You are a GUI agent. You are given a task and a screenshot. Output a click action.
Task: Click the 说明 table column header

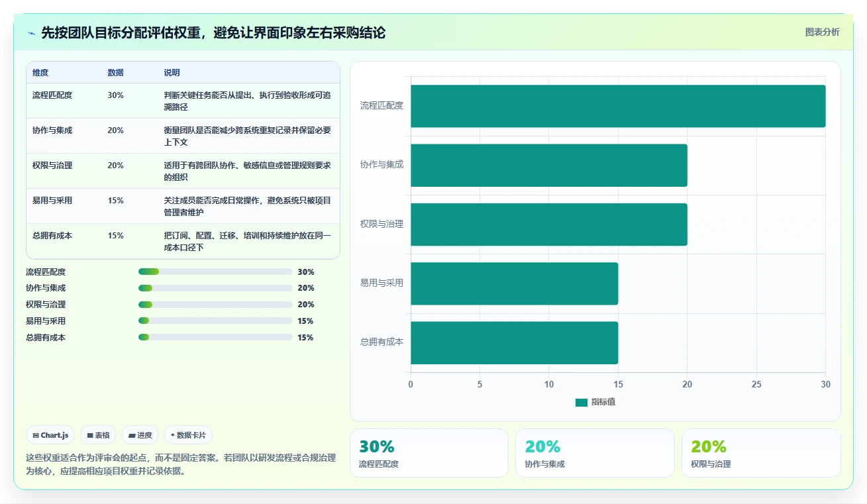172,73
